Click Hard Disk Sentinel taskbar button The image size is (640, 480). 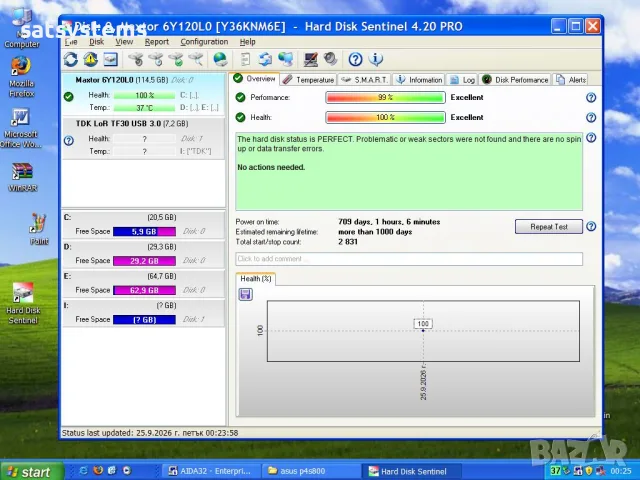(411, 471)
